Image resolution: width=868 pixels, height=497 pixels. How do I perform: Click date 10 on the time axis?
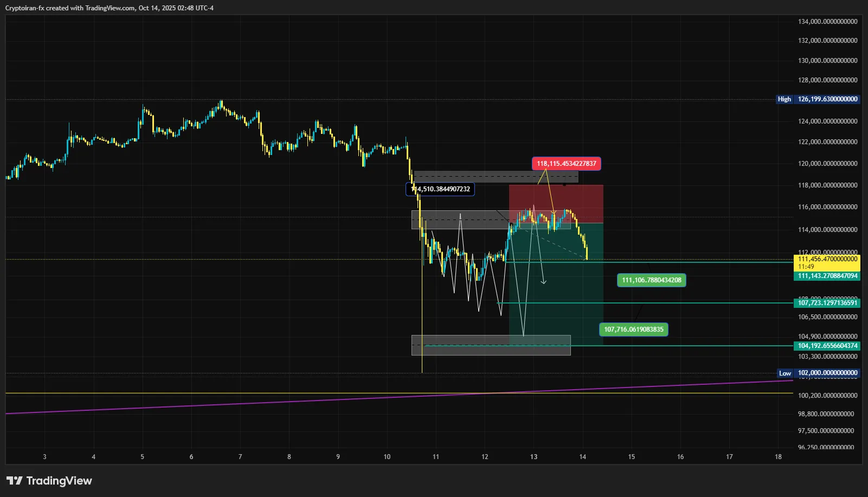click(387, 457)
